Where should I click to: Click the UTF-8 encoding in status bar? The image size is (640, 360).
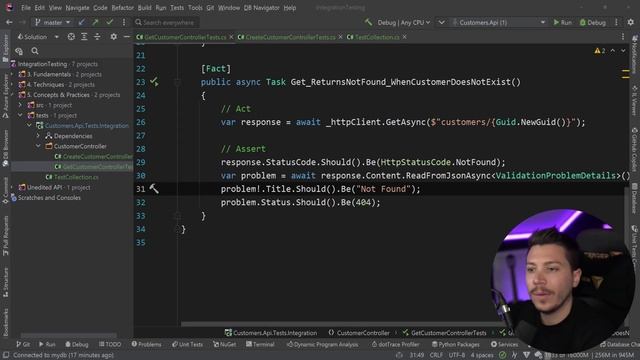[456, 355]
